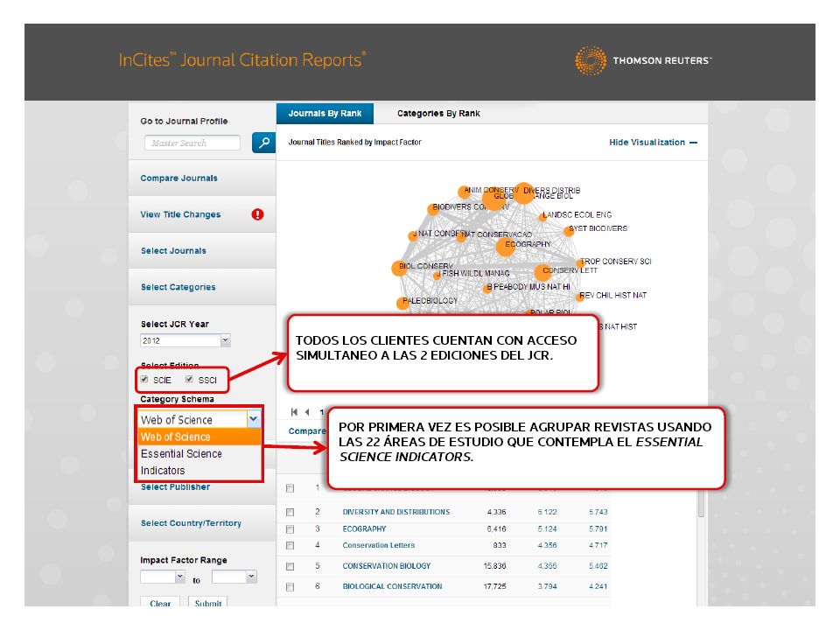The height and width of the screenshot is (630, 840).
Task: Switch to Journals By Rank tab
Action: pyautogui.click(x=325, y=114)
